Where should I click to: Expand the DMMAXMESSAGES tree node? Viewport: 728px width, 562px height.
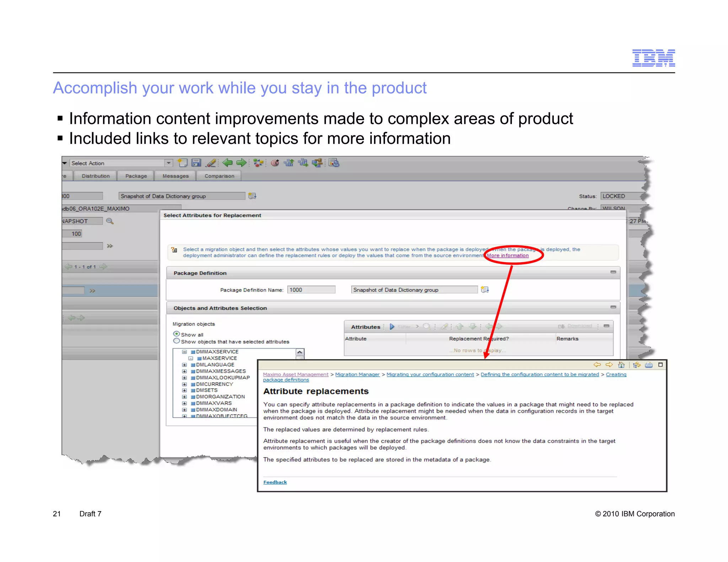[x=184, y=371]
